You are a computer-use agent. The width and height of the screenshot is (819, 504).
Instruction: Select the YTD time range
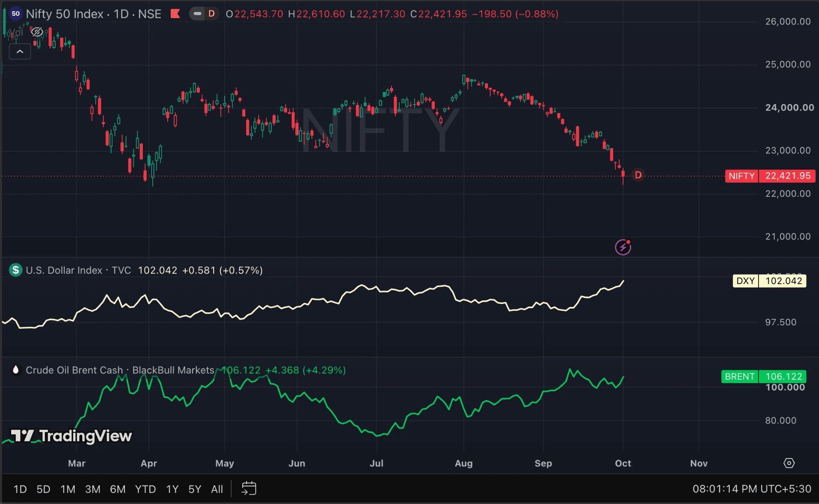pyautogui.click(x=145, y=489)
